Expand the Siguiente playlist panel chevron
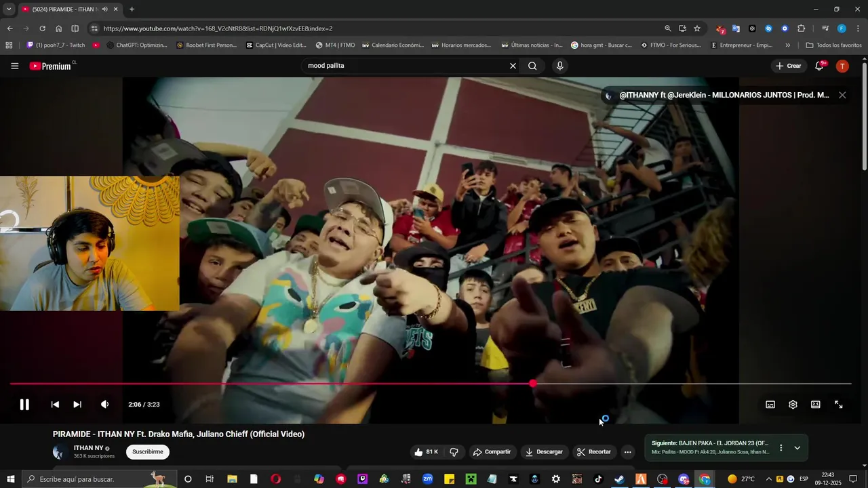Image resolution: width=868 pixels, height=488 pixels. [x=797, y=448]
